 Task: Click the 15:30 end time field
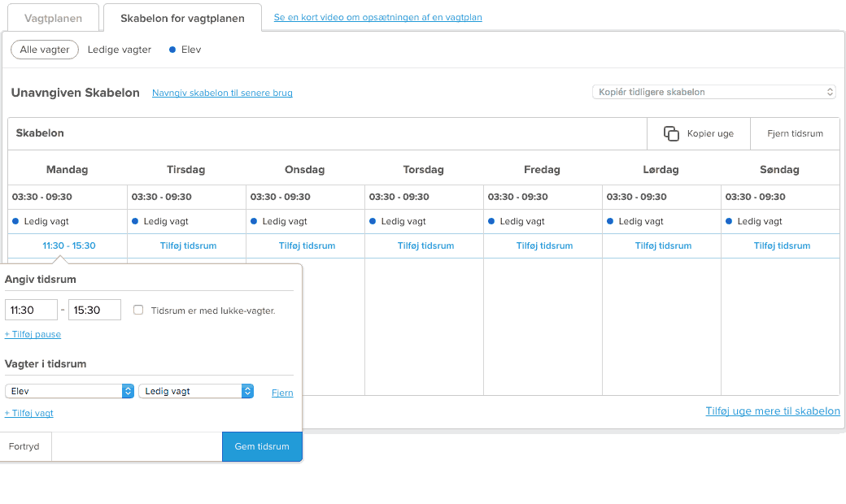[94, 310]
